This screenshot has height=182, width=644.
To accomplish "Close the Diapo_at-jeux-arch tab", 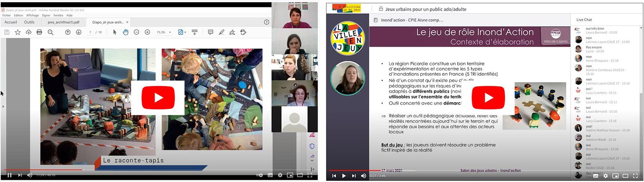I will click(x=127, y=22).
